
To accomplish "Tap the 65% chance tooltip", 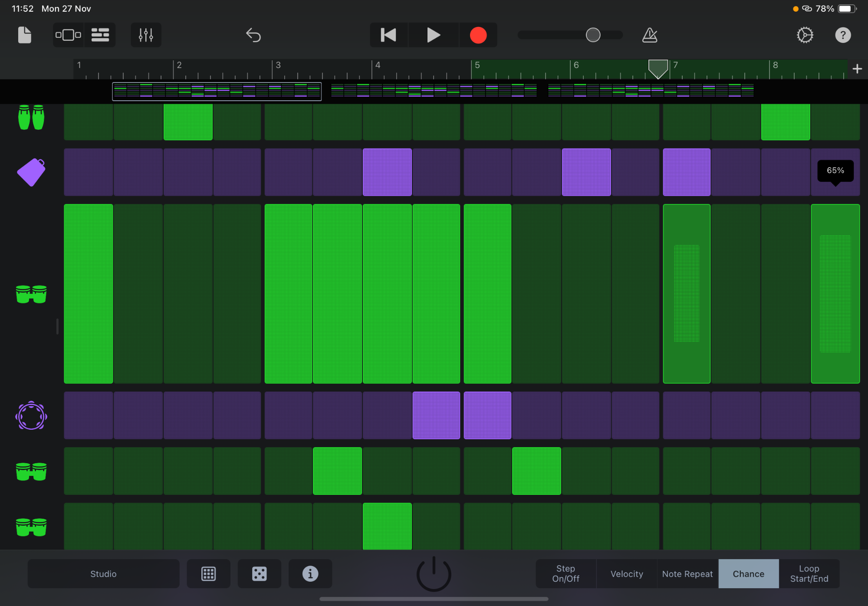I will 835,171.
